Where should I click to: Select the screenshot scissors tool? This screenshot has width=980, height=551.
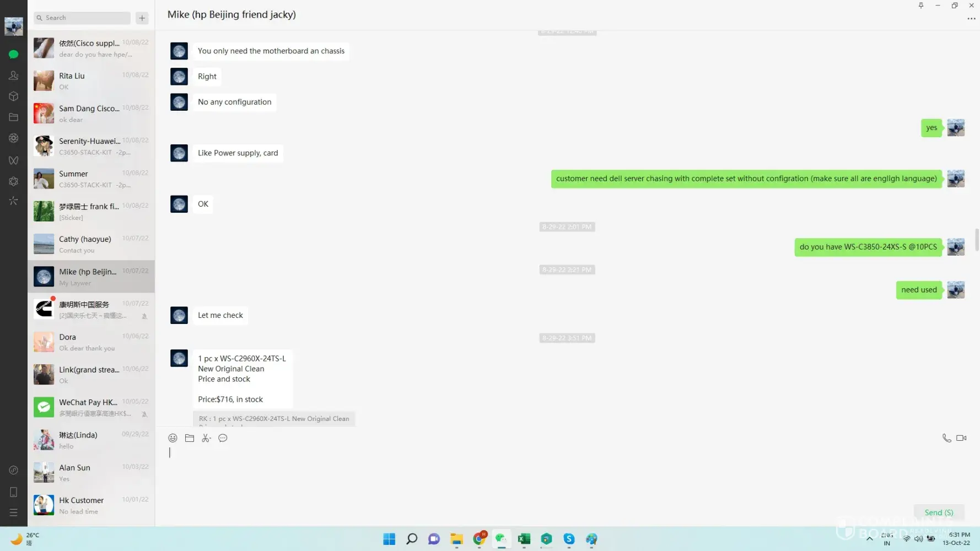[206, 438]
